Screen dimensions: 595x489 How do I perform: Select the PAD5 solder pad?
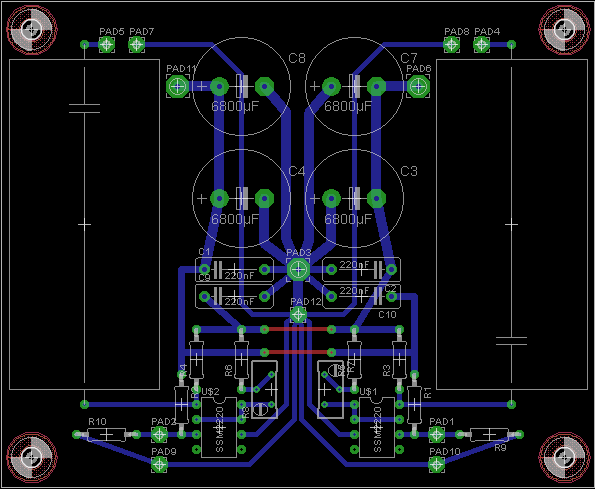107,45
